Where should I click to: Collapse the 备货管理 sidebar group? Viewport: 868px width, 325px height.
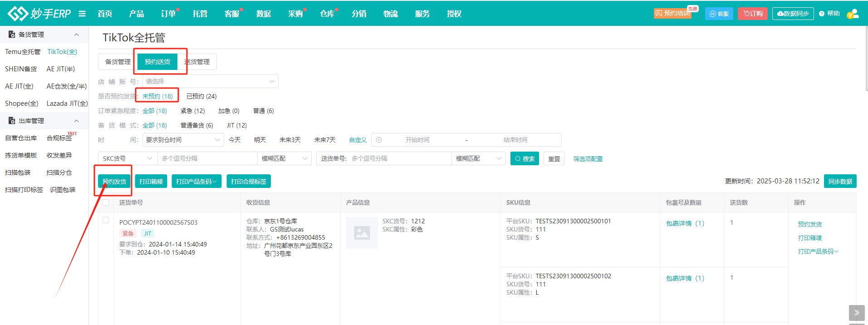point(76,34)
